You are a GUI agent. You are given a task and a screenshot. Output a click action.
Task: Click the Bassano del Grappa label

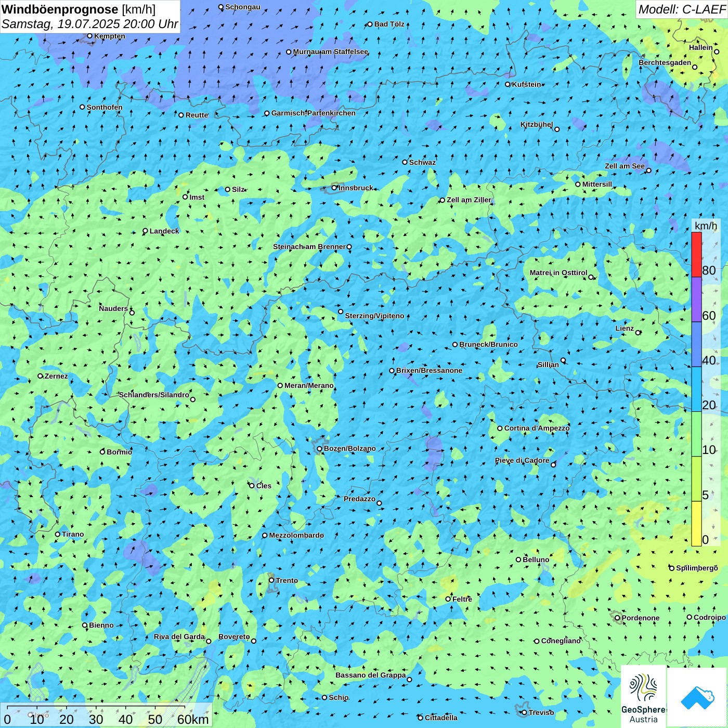point(371,675)
